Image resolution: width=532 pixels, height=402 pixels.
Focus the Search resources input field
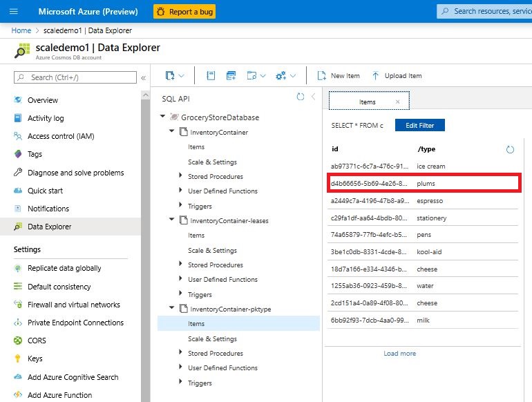point(485,11)
